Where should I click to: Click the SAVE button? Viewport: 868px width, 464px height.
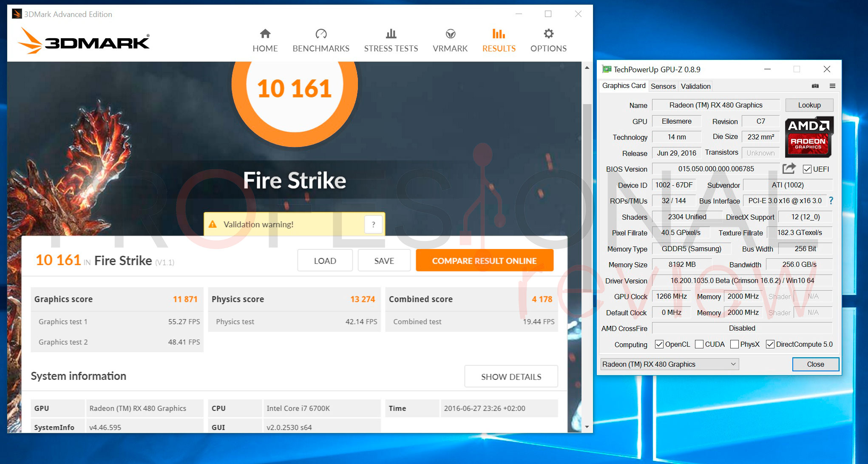(384, 260)
